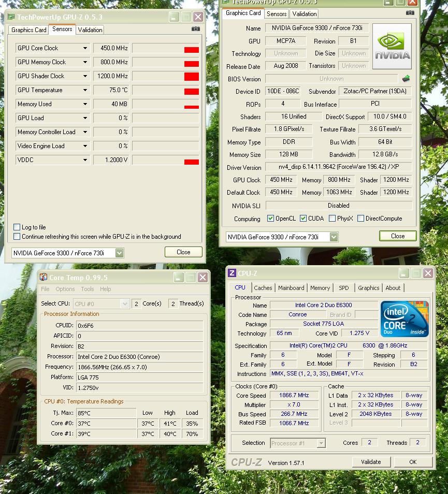Click the GPU Temperature value 75.0 °C

pyautogui.click(x=111, y=90)
